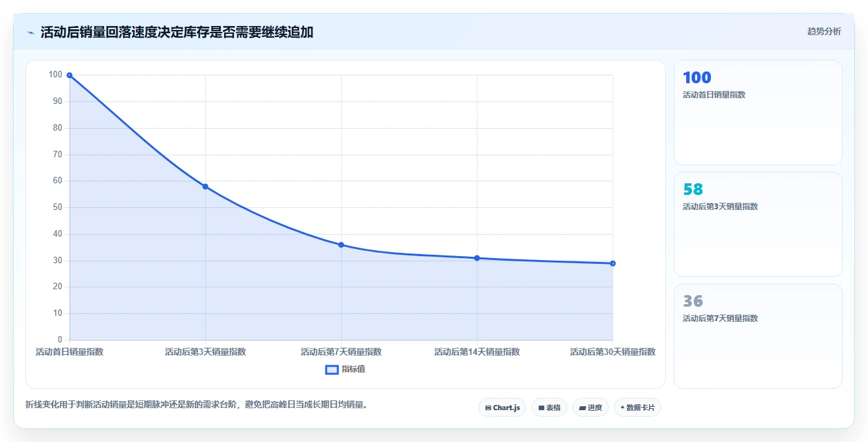Select the Chart.js chip

pos(502,408)
